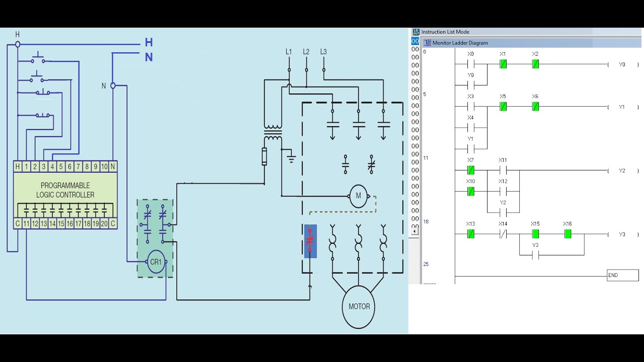Select the green X1 contact
Image resolution: width=644 pixels, height=362 pixels.
(503, 64)
